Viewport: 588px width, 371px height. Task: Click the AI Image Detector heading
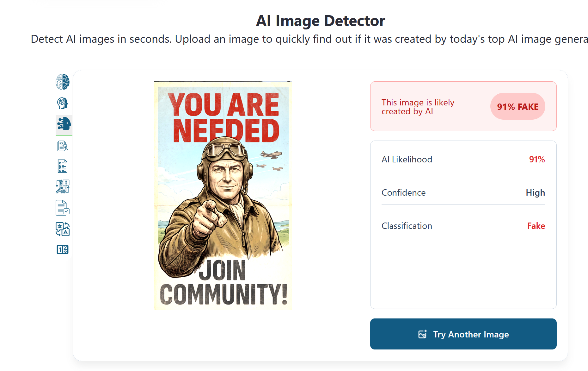tap(320, 21)
